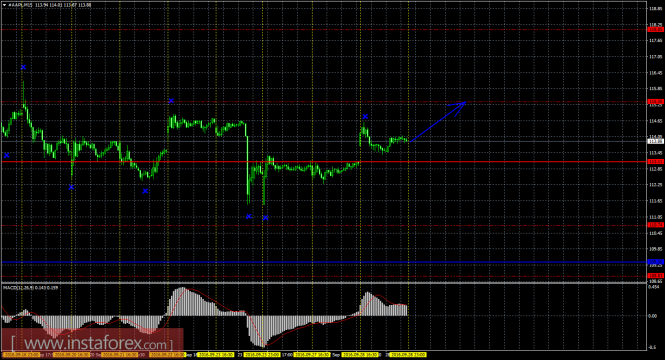
Task: Click the 2016.09.28 21:00 time label
Action: (408, 354)
